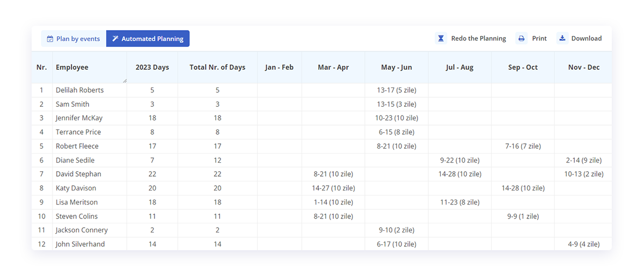Viewport: 644px width, 277px height.
Task: Click the 13-15 (3 zile) cell
Action: (397, 104)
